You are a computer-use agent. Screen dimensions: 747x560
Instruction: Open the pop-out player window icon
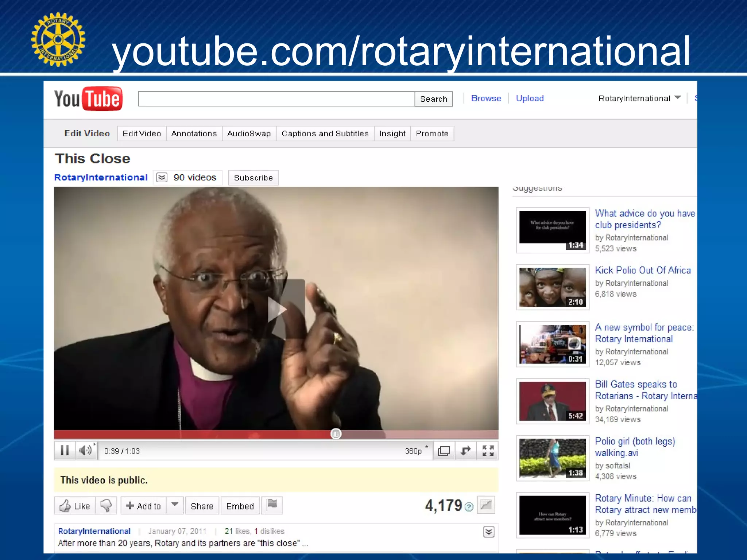tap(444, 451)
